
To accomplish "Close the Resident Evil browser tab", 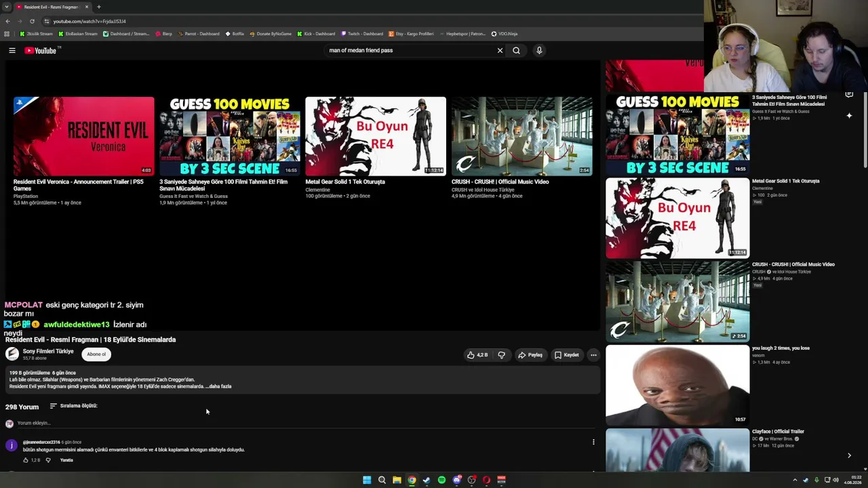I will (x=87, y=7).
